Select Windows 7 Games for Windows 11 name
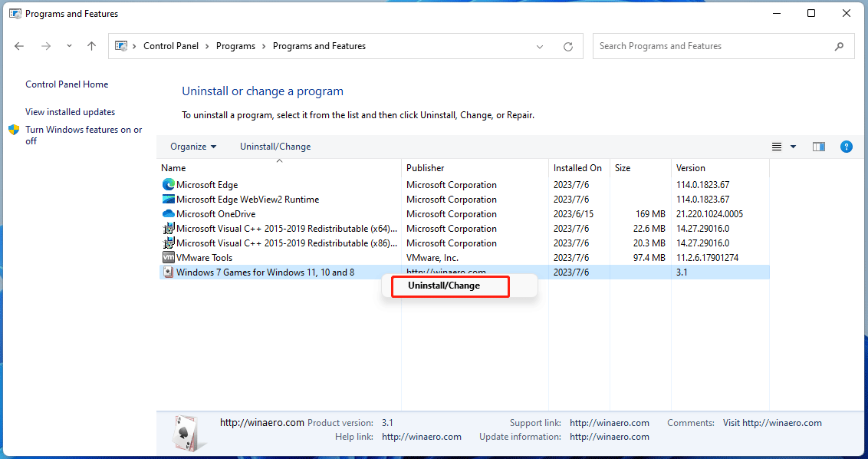This screenshot has height=459, width=868. (x=265, y=272)
